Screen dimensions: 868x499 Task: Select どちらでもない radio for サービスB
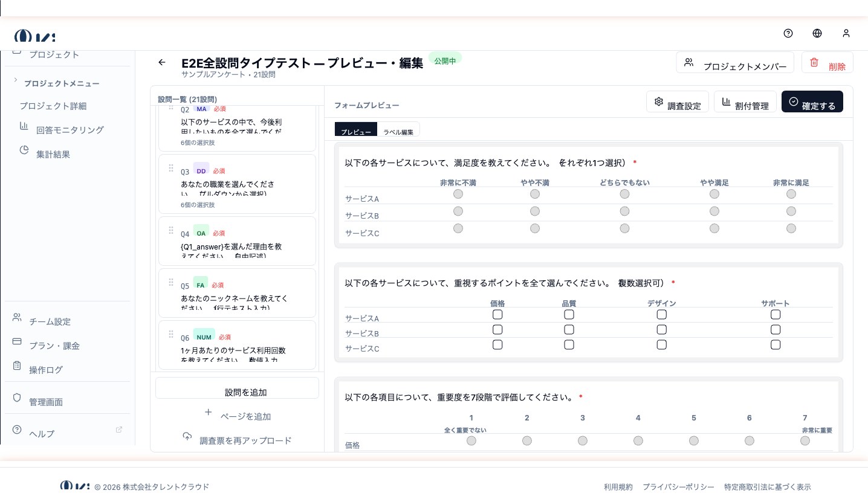pyautogui.click(x=624, y=211)
